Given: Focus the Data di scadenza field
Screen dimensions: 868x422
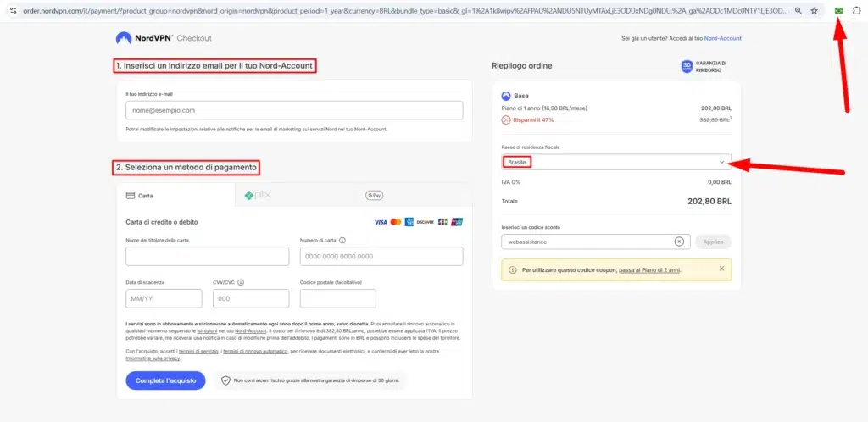Looking at the screenshot, I should [x=164, y=298].
